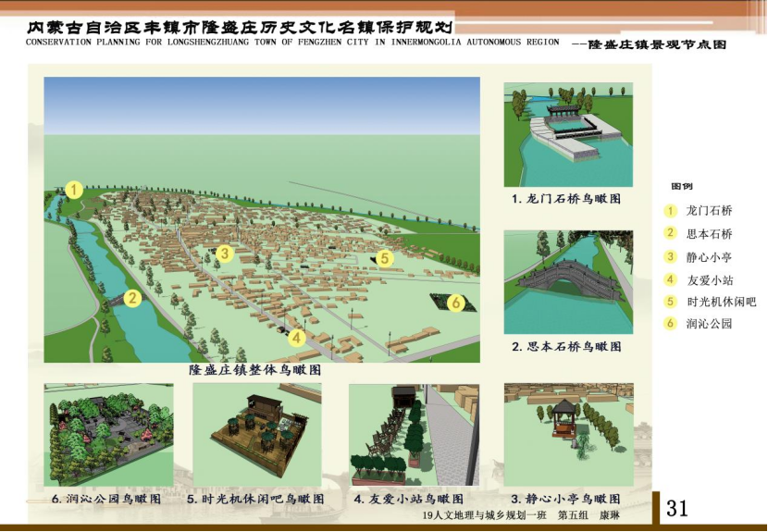Click the 思本石桥 legend label
The width and height of the screenshot is (768, 532).
click(709, 233)
